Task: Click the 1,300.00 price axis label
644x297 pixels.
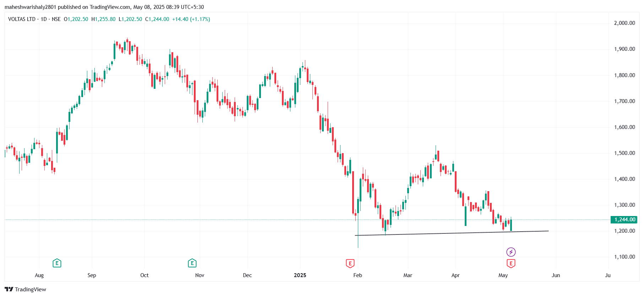Action: [x=624, y=205]
